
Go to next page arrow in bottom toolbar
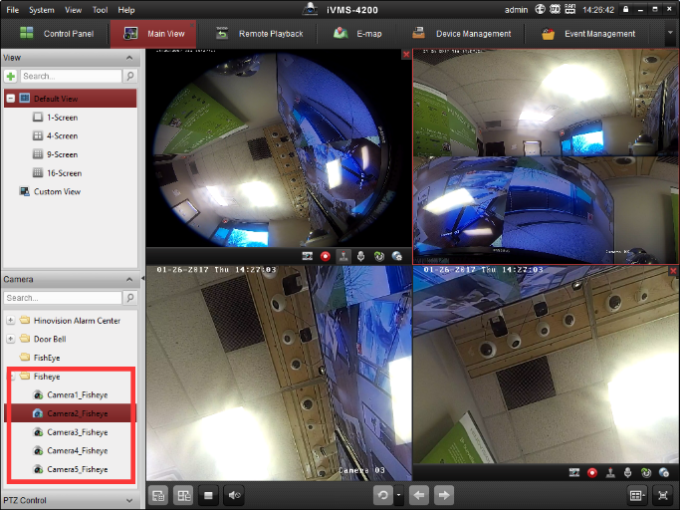point(444,495)
